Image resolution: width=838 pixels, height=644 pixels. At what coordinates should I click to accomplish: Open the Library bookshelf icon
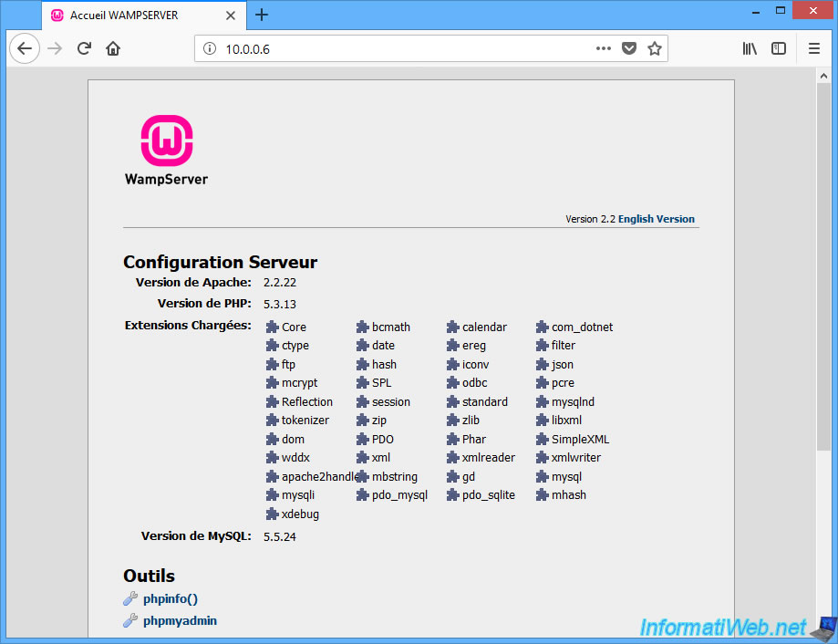click(750, 48)
